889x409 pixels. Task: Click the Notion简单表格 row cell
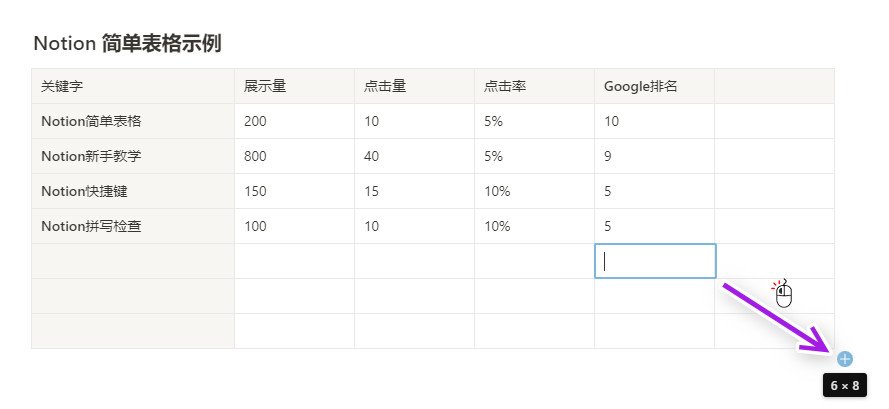pos(133,121)
